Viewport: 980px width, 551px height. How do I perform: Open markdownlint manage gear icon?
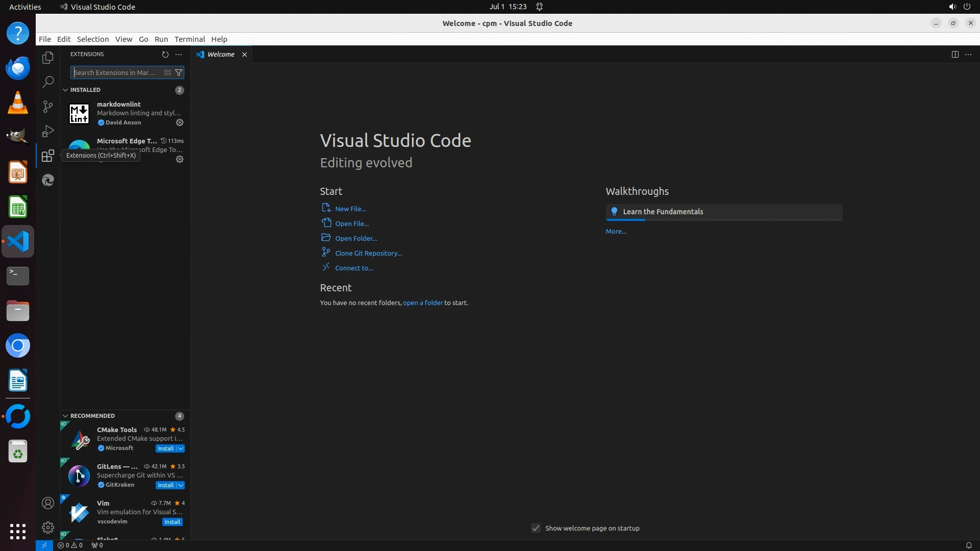pos(180,122)
